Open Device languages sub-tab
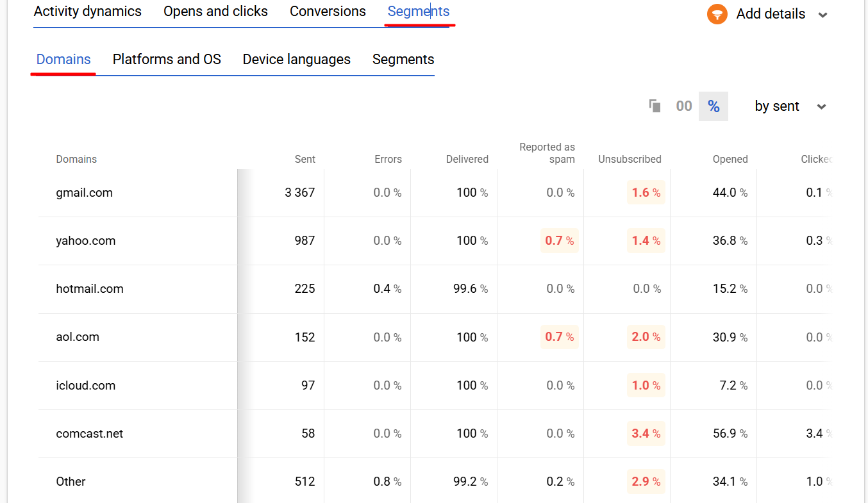The image size is (868, 503). click(296, 60)
